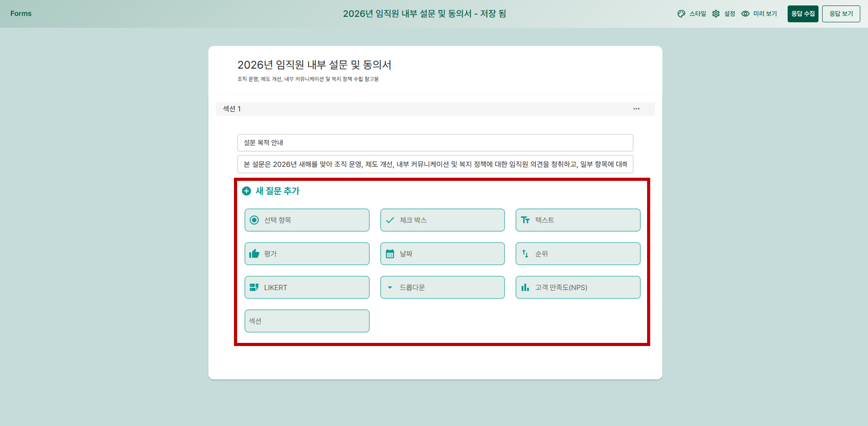Click the Forms logo link
This screenshot has width=868, height=426.
[x=21, y=14]
